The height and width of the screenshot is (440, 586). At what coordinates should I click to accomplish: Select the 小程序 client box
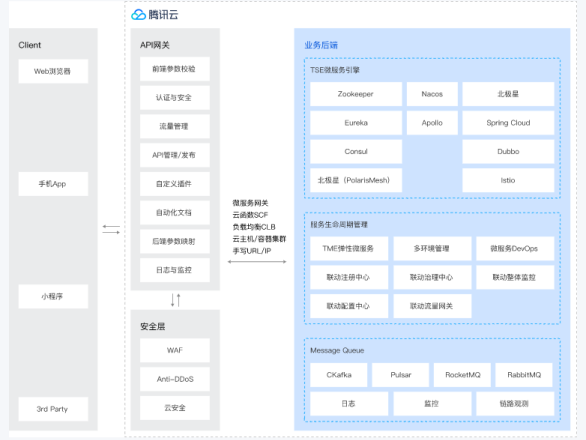pyautogui.click(x=53, y=296)
